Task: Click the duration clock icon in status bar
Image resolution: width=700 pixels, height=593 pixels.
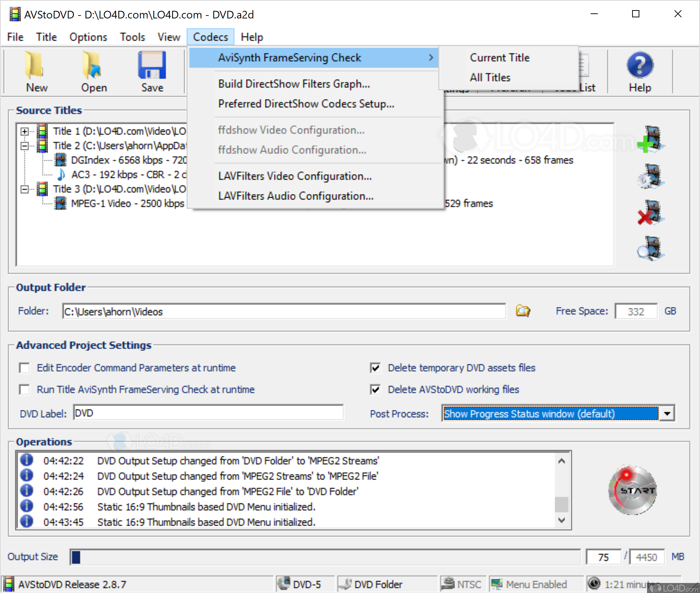Action: [594, 584]
